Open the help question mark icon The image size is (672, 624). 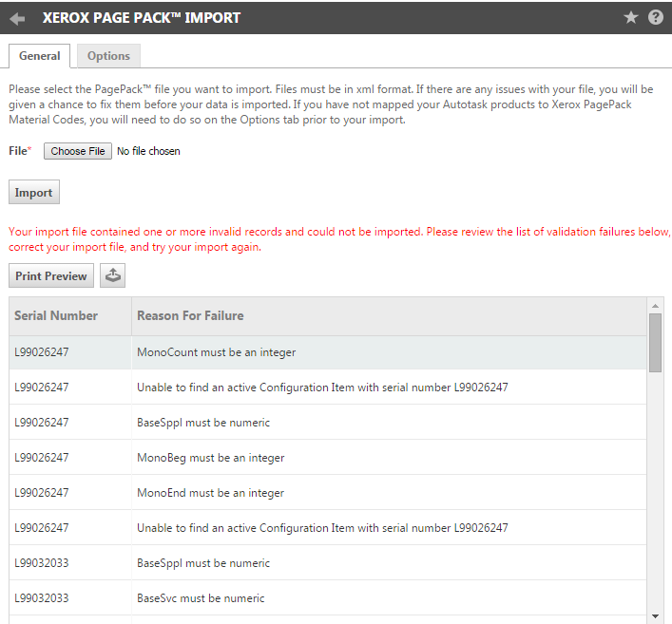(x=656, y=17)
